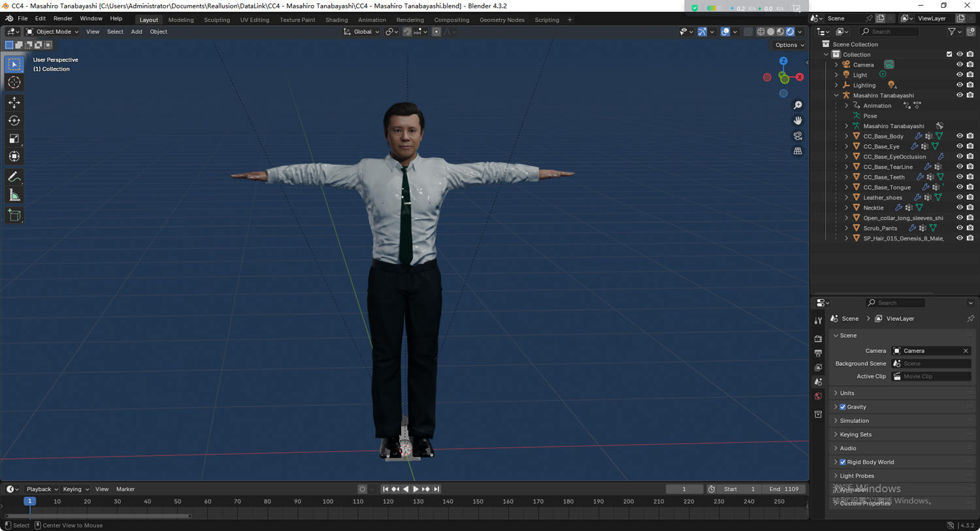Select the Move tool in toolbar

pyautogui.click(x=14, y=103)
